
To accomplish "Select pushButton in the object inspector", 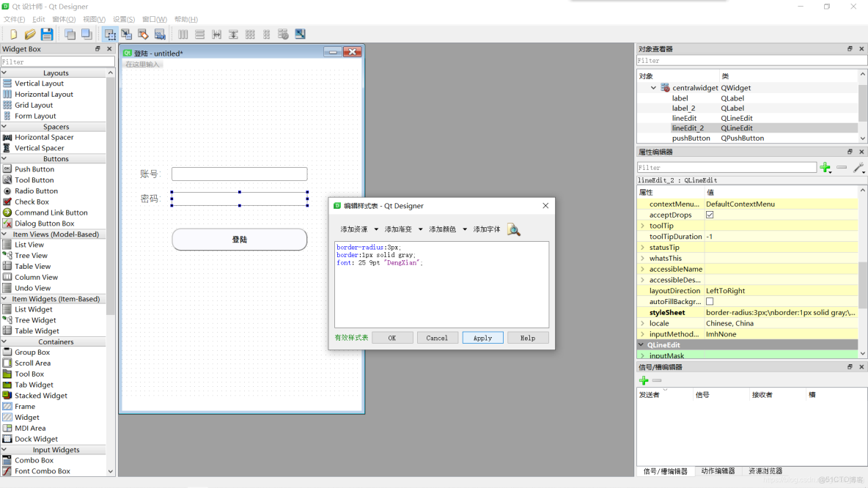I will point(693,138).
